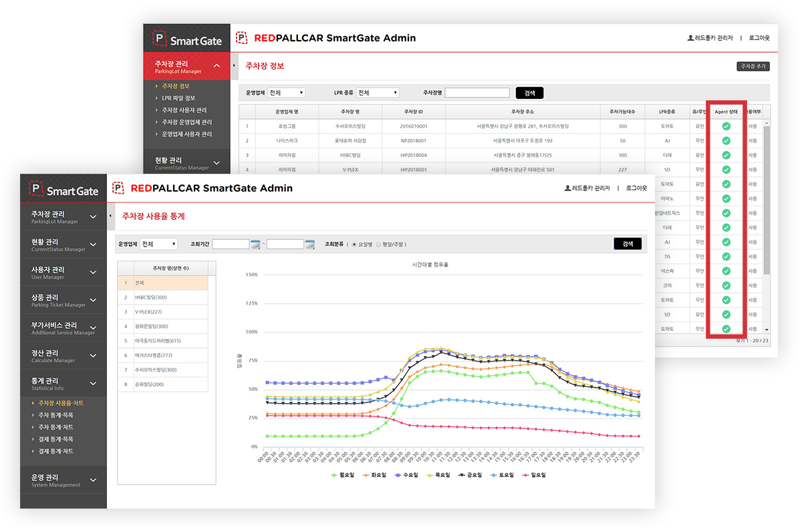Click the 검색 button in usage statistics
The image size is (802, 532).
coord(627,244)
